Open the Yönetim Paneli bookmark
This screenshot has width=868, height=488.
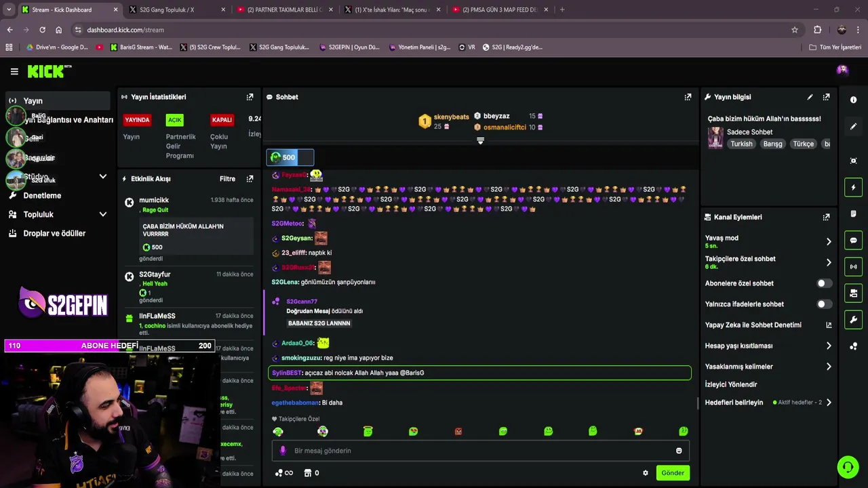[x=419, y=47]
